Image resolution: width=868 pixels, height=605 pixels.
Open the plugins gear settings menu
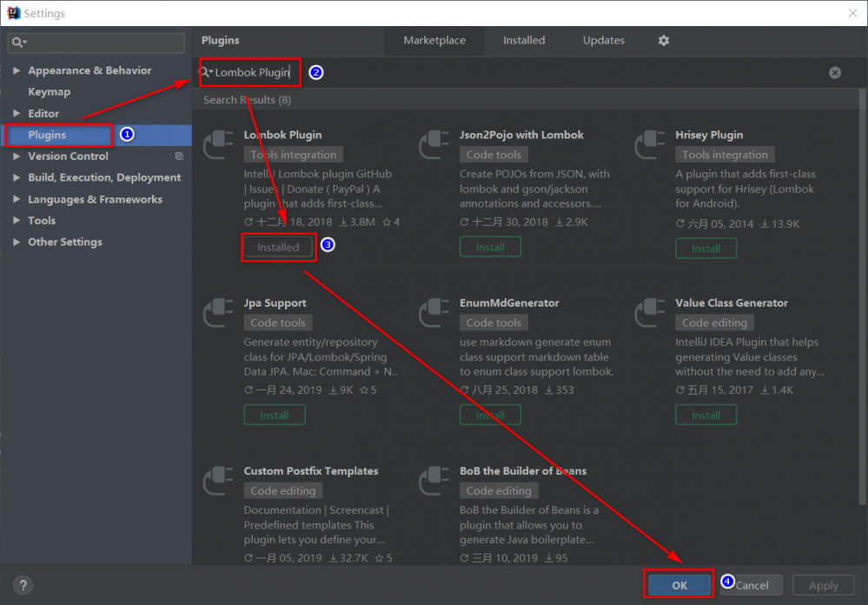pos(664,41)
